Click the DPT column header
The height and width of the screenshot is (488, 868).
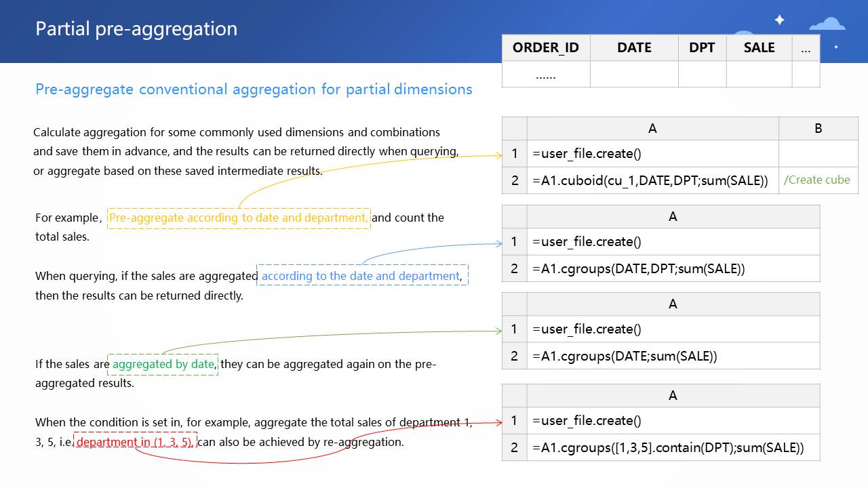click(x=702, y=48)
